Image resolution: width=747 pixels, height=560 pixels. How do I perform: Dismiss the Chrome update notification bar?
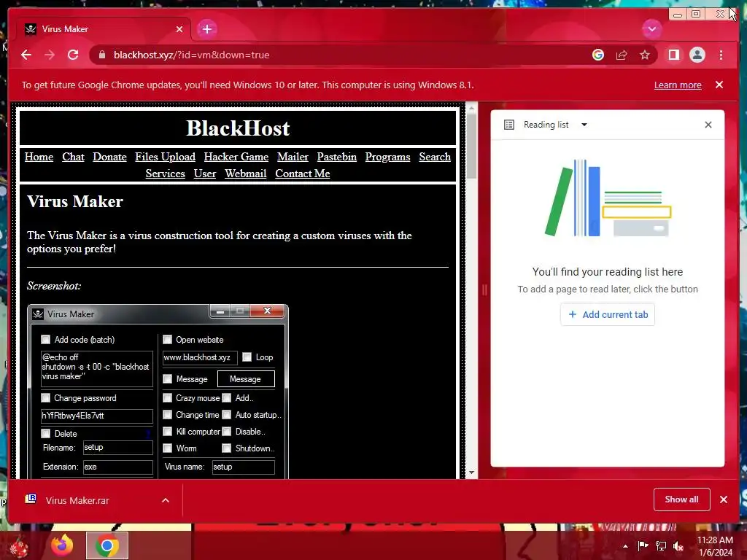point(719,85)
